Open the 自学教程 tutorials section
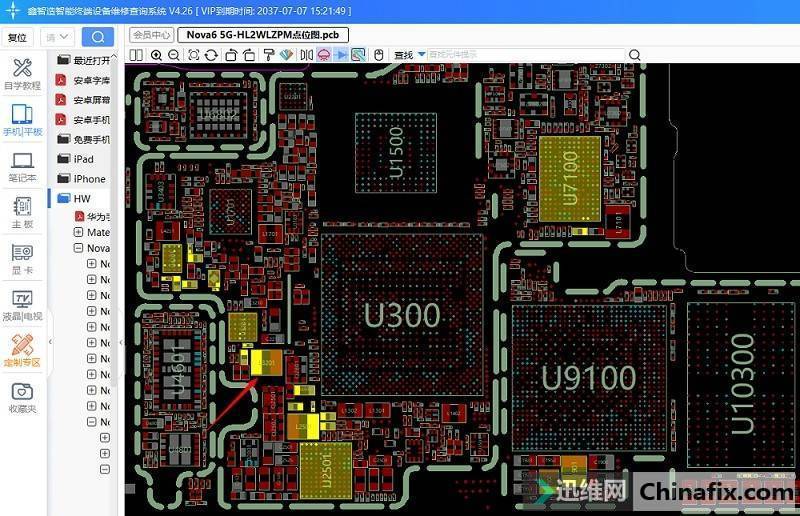Screen dimensions: 800x516 [22, 74]
